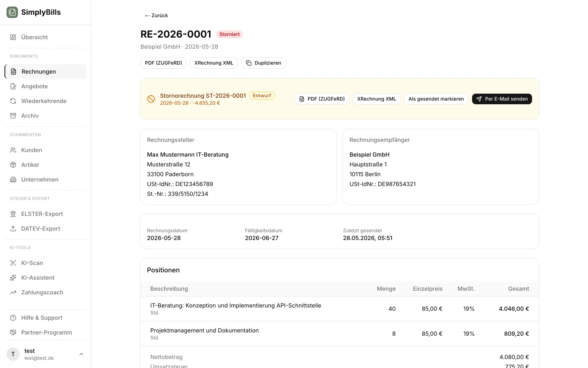The width and height of the screenshot is (588, 368).
Task: Click the KI-Scan scanner icon
Action: [13, 263]
